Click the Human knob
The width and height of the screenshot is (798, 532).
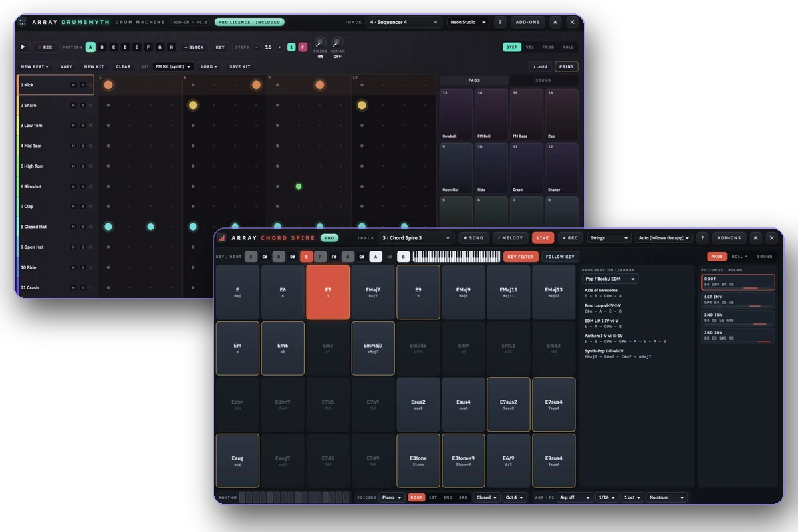coord(338,43)
